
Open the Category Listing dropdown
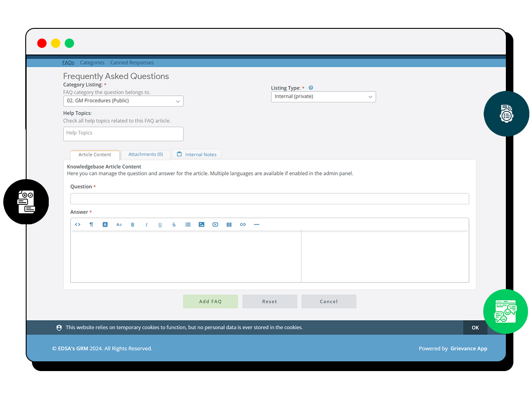point(123,101)
